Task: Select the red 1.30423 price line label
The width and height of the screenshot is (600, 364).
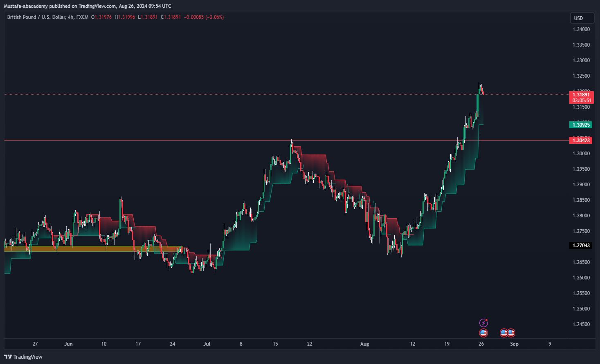Action: coord(581,141)
